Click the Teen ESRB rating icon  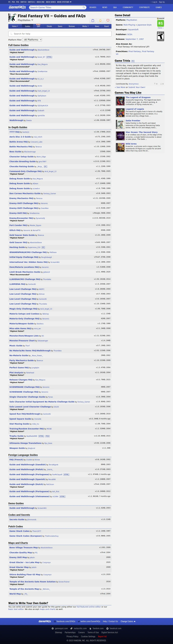[x=160, y=36]
